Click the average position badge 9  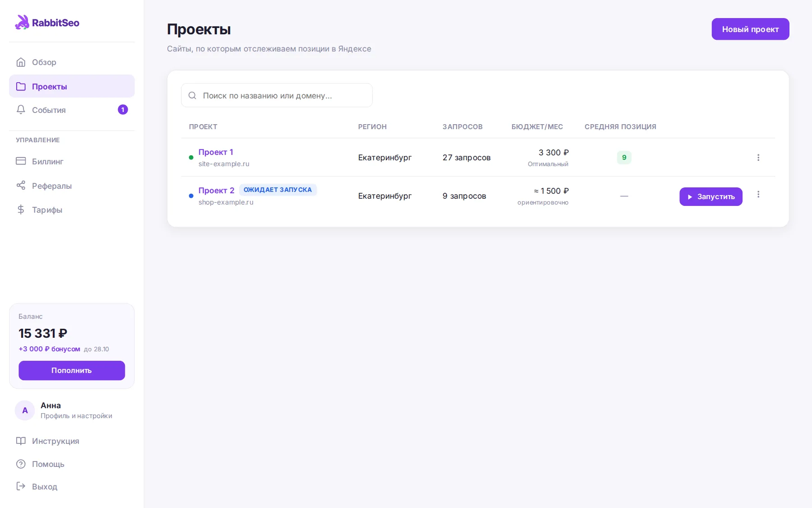[x=624, y=157]
